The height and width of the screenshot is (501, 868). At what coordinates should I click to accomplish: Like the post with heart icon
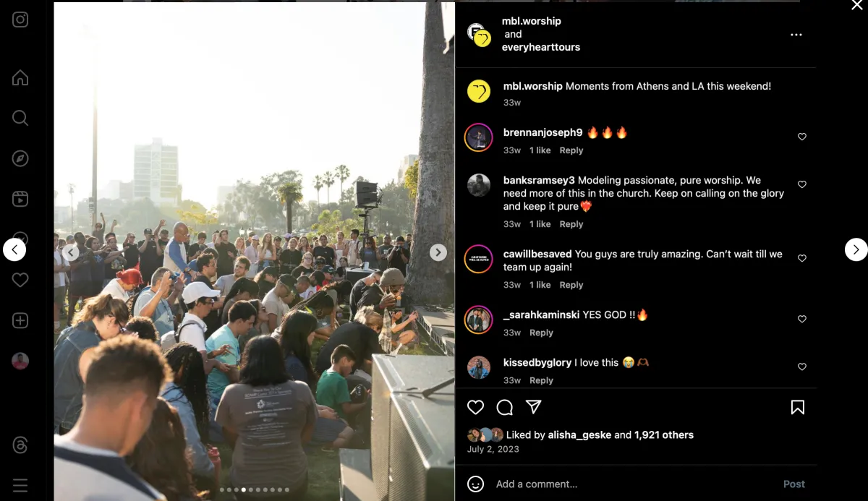pyautogui.click(x=475, y=407)
